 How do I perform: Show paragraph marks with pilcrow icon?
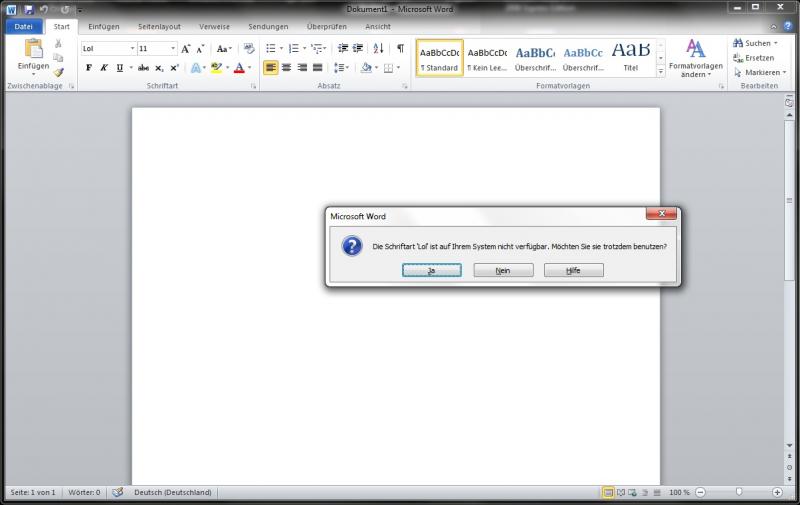[x=400, y=48]
